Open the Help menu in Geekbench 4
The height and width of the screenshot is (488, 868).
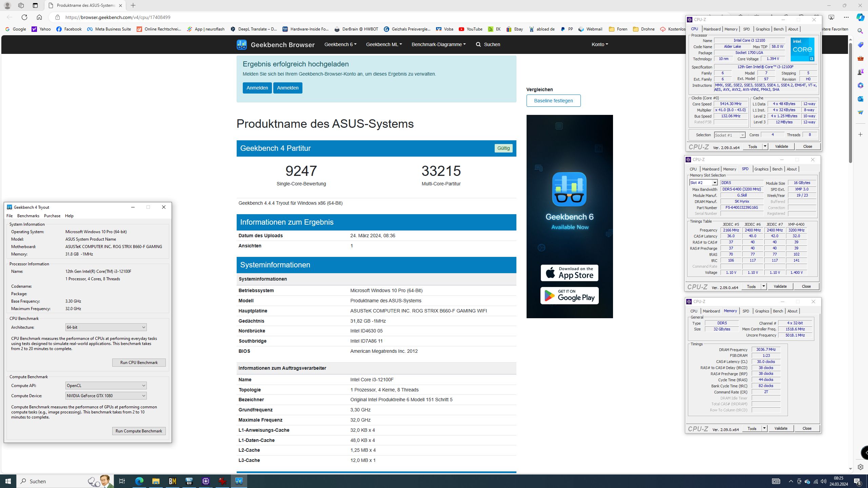point(69,216)
